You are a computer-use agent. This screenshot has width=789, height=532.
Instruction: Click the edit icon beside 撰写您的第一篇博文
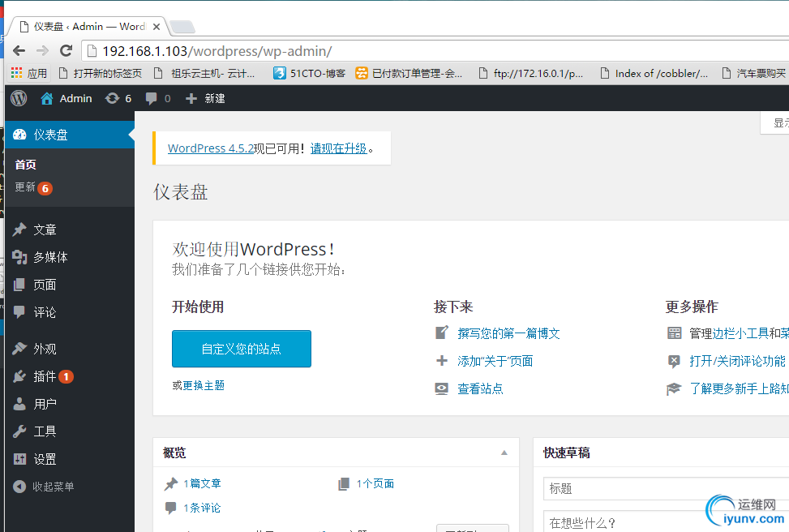click(x=442, y=332)
